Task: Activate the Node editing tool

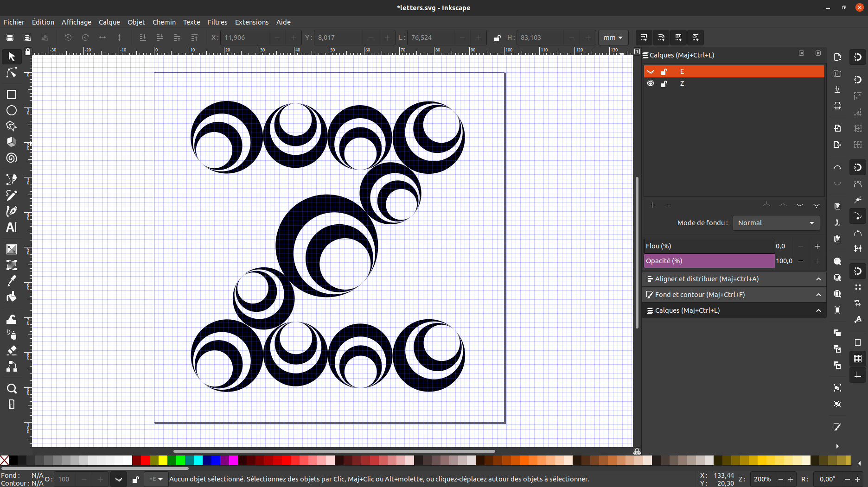Action: 12,73
